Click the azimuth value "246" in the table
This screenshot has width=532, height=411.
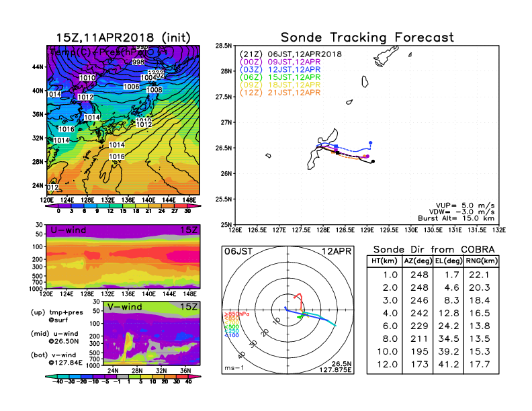coord(419,300)
